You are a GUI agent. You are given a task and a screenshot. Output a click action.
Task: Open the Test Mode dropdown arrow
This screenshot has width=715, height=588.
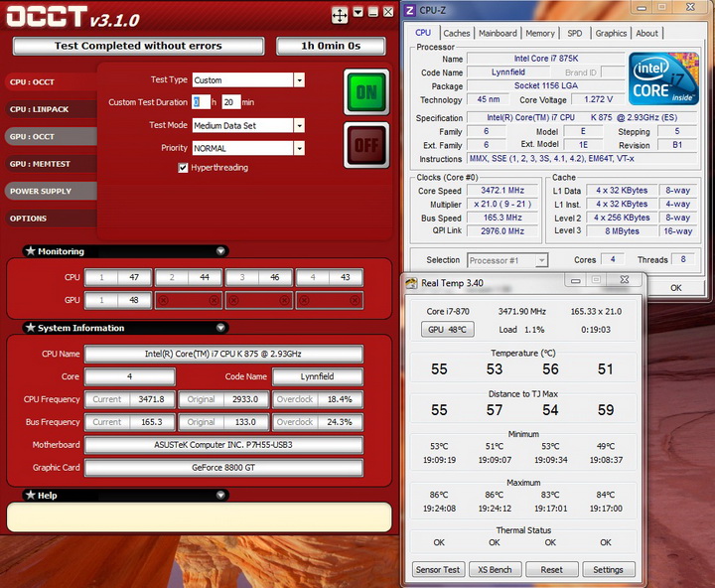(x=299, y=125)
